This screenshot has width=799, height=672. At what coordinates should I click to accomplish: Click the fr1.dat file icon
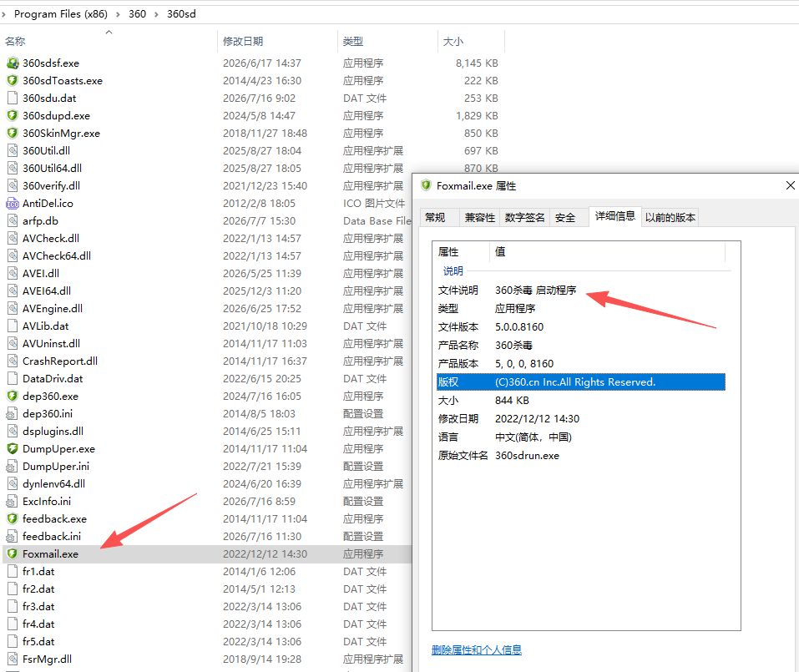[x=13, y=571]
